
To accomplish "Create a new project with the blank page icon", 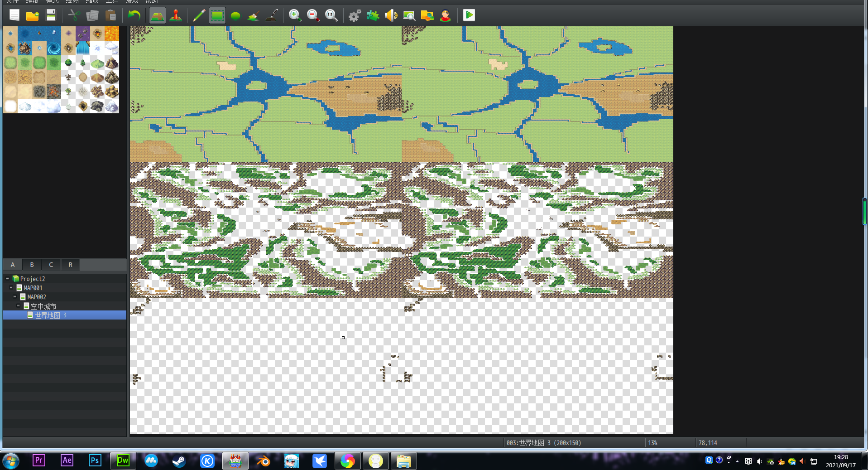I will pyautogui.click(x=14, y=15).
